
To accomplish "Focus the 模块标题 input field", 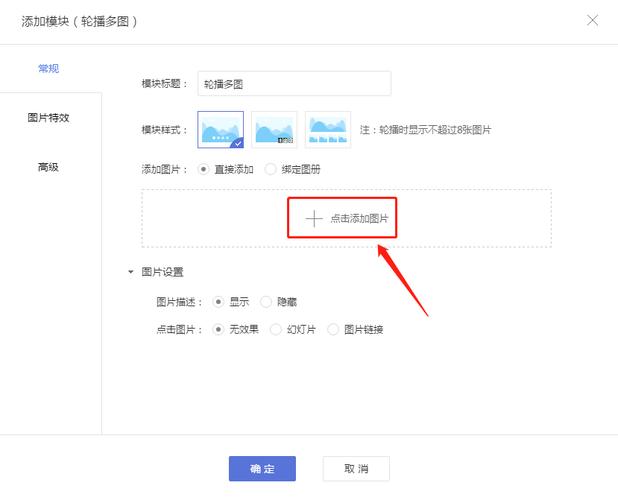I will pos(293,84).
